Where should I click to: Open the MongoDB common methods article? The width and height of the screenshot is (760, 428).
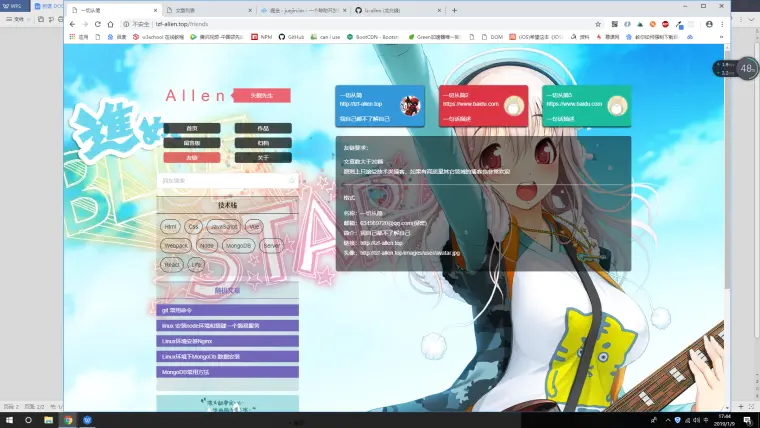227,372
